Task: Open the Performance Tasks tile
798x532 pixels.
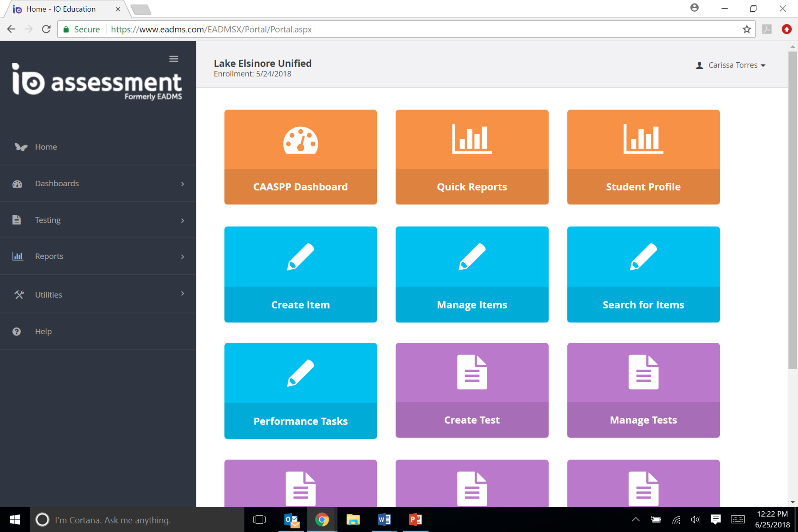Action: click(300, 391)
